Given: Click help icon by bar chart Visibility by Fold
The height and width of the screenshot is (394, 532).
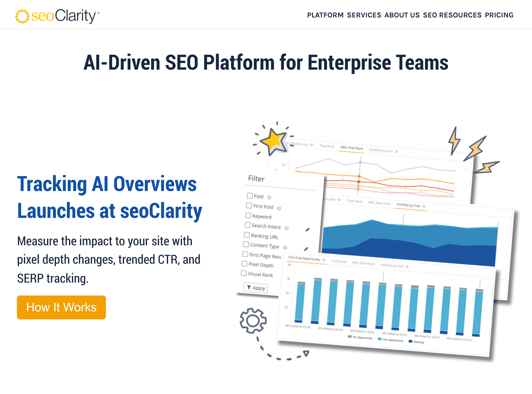Looking at the screenshot, I should (407, 267).
